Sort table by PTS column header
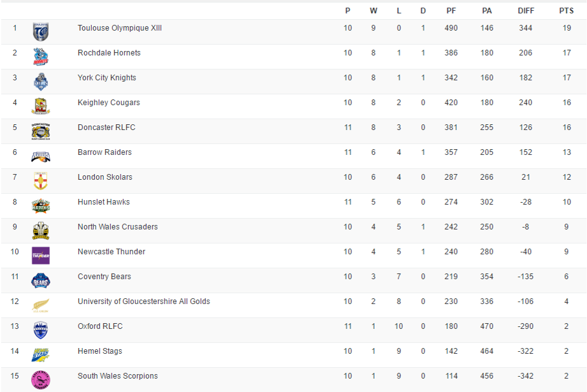 click(x=566, y=10)
